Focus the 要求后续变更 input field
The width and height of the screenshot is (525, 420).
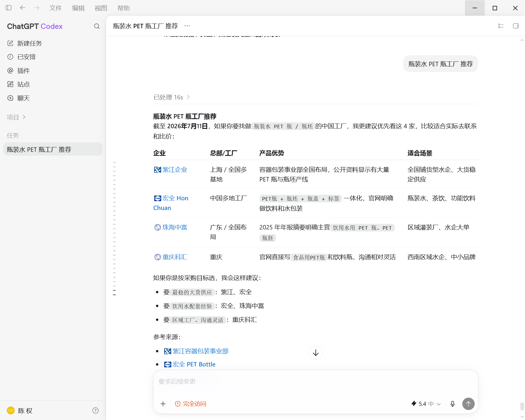point(315,381)
